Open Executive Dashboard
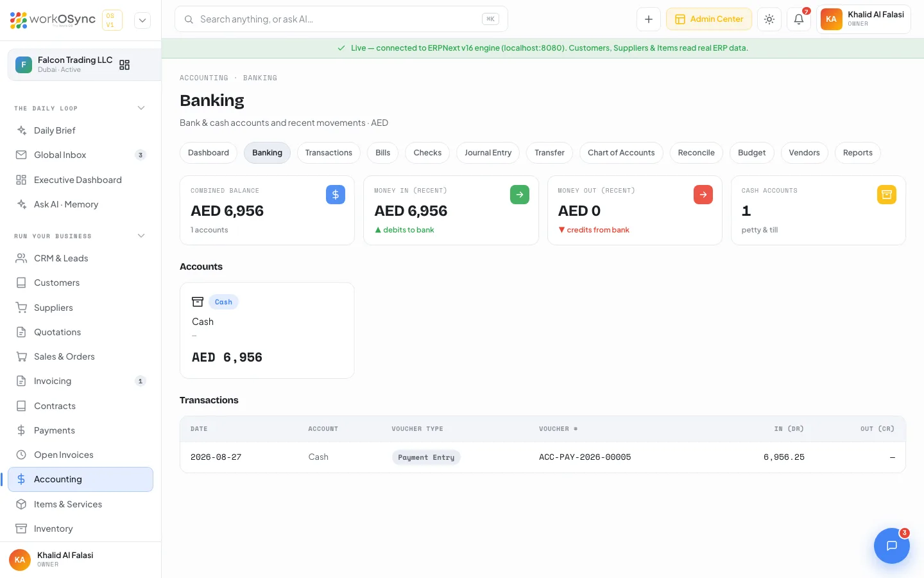The width and height of the screenshot is (924, 578). click(x=81, y=180)
